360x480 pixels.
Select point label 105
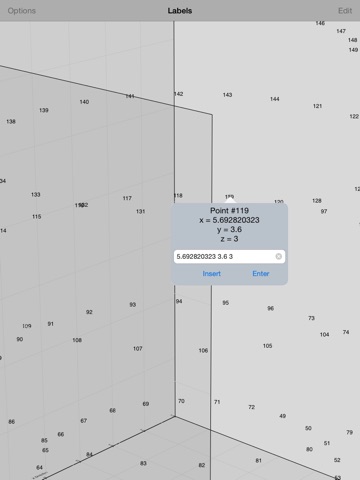(267, 346)
